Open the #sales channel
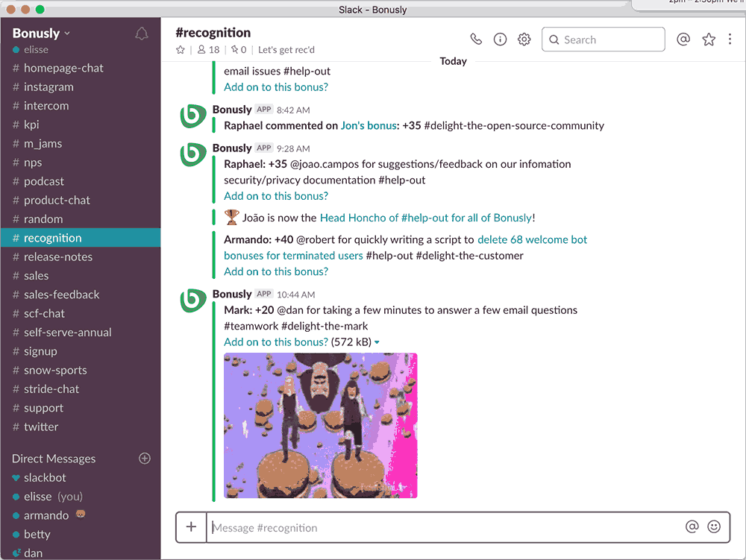Viewport: 746px width, 560px height. click(81, 276)
